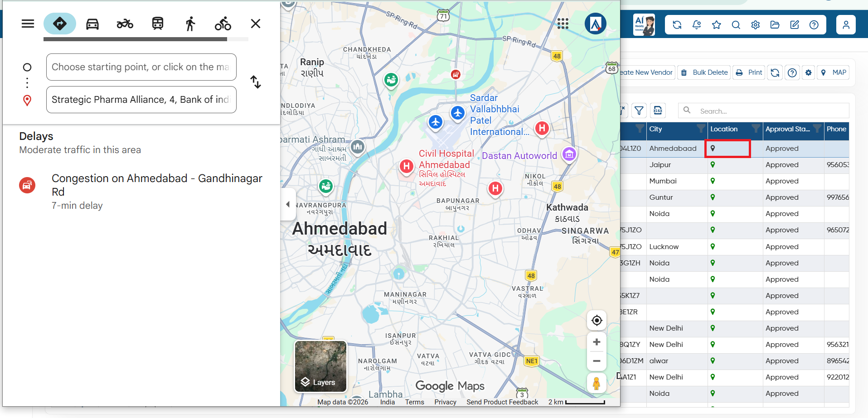Choose the Walking travel mode icon
Image resolution: width=868 pixels, height=418 pixels.
[x=190, y=24]
